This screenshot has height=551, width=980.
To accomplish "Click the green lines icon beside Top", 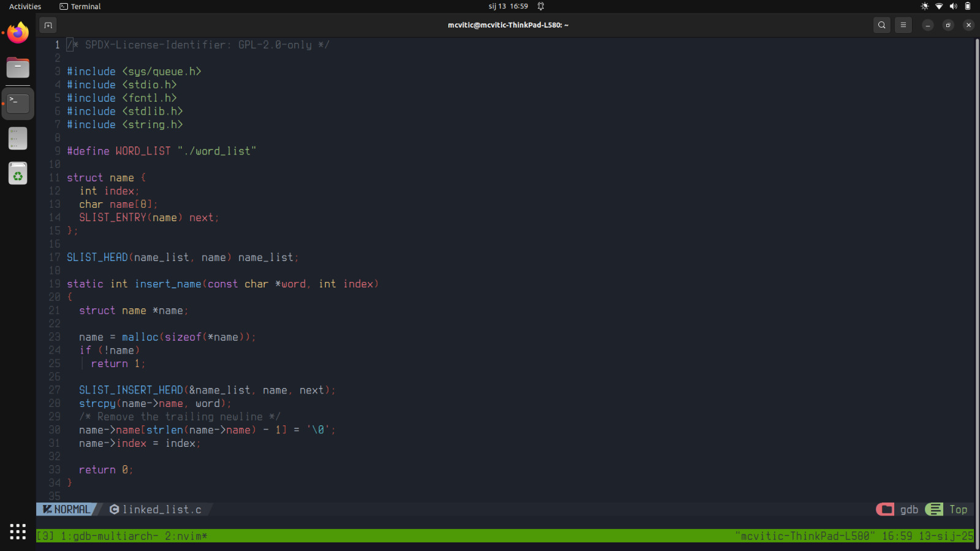I will pos(934,509).
